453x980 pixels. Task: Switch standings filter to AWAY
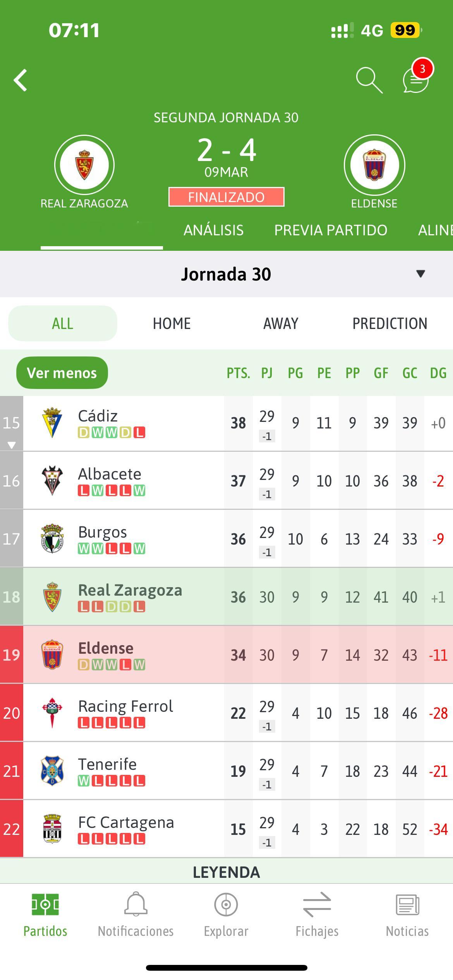coord(281,323)
